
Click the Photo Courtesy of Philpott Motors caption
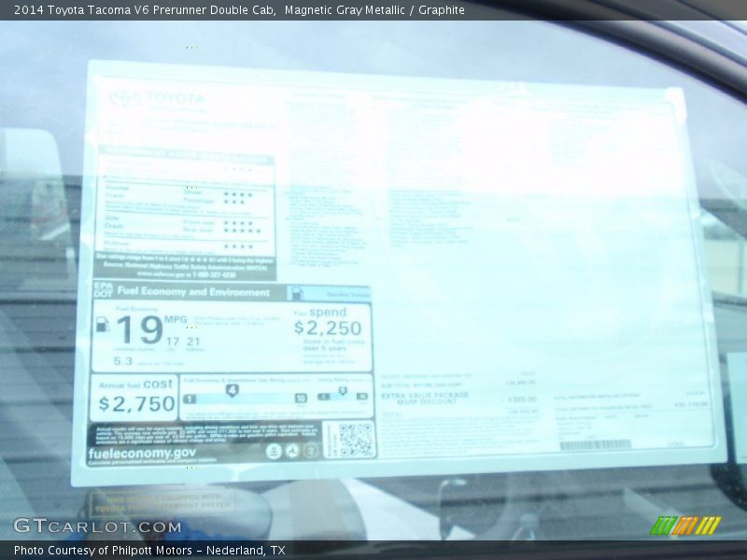coord(149,551)
